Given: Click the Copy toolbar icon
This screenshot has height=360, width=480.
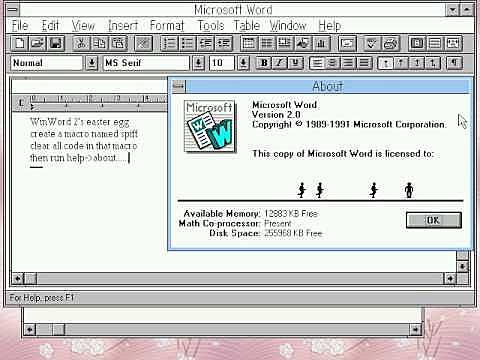Looking at the screenshot, I should 99,43.
